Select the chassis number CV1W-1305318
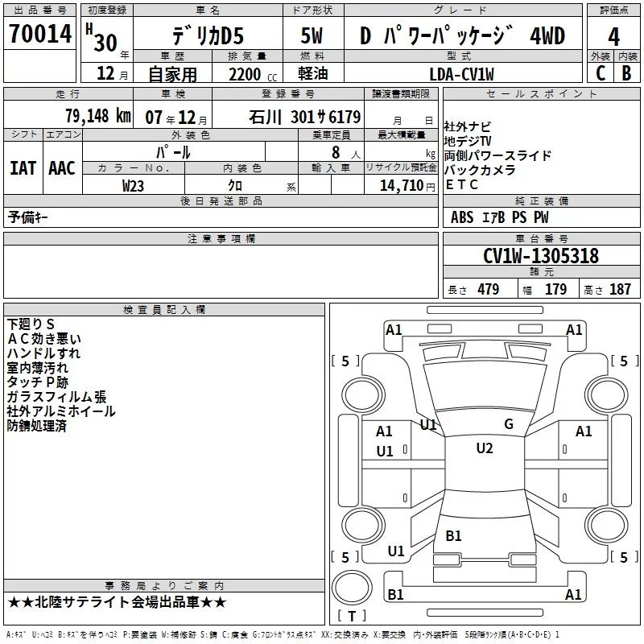644x644 pixels. click(541, 256)
